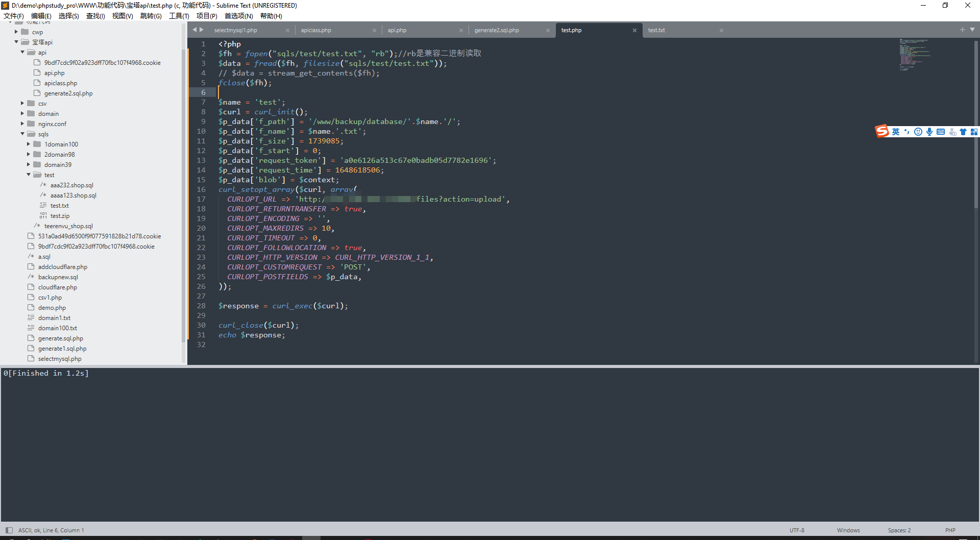Open the 文件(F) menu

pyautogui.click(x=14, y=16)
